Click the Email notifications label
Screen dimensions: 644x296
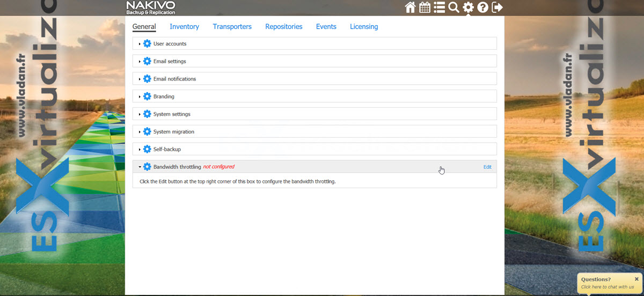(174, 79)
